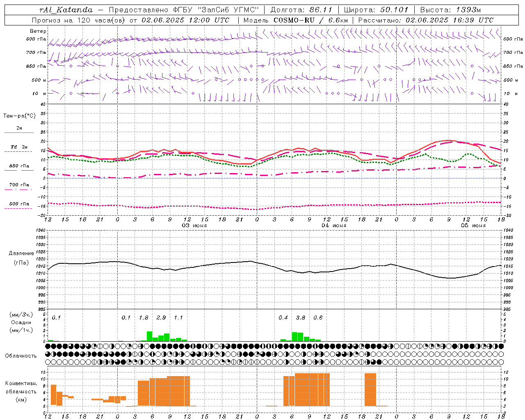The height and width of the screenshot is (420, 525).
Task: Click the Конвективн. label text
Action: pos(21,383)
